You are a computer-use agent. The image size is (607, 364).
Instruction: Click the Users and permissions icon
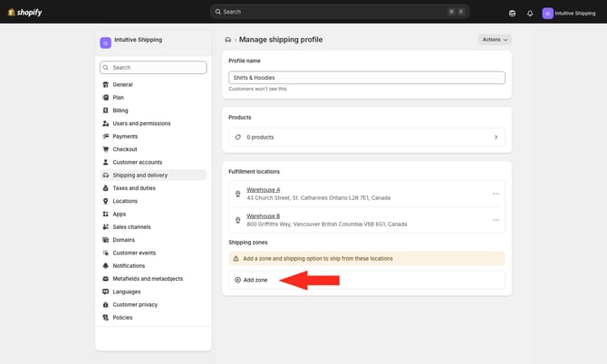[105, 123]
